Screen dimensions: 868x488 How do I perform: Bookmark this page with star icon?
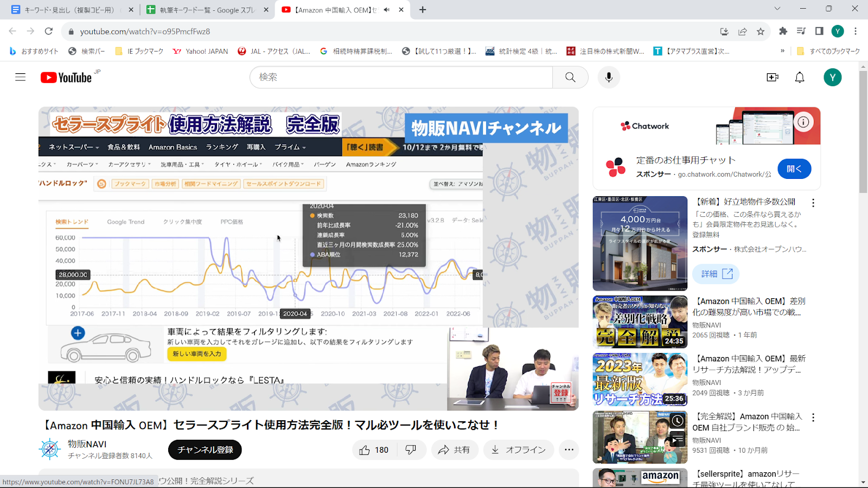click(761, 31)
